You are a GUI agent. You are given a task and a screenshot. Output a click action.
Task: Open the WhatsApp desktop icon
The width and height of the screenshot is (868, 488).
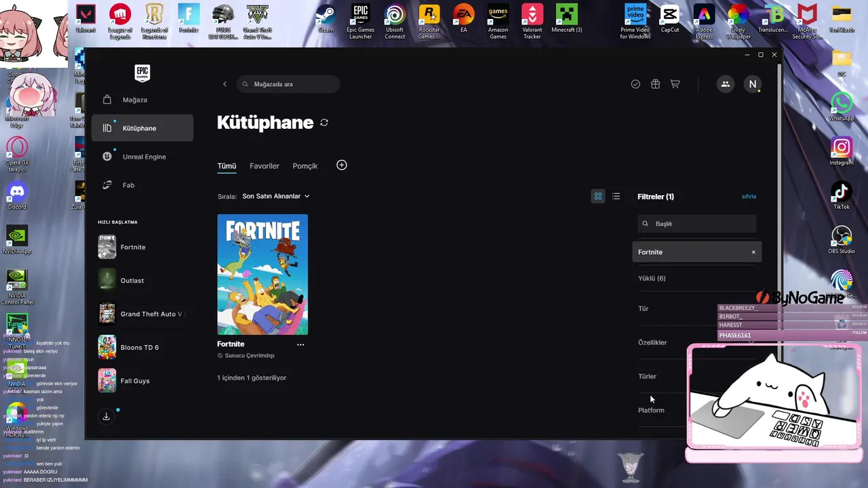point(842,107)
